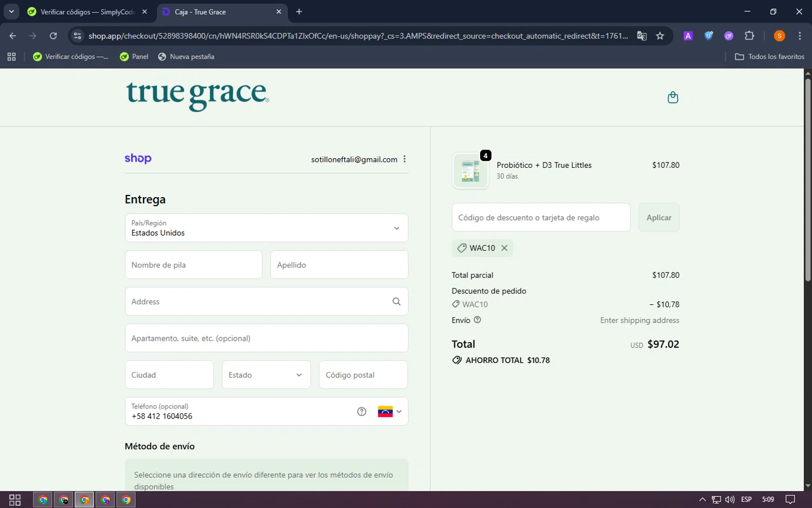Viewport: 812px width, 508px height.
Task: Close the Verificar códigos SimplyCodes tab
Action: [x=145, y=11]
